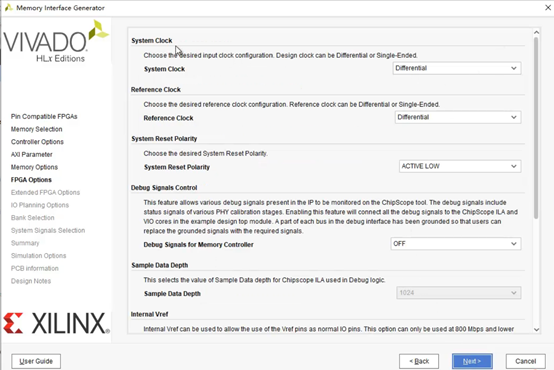Click the Vivado title bar icon
The image size is (554, 370).
click(8, 7)
